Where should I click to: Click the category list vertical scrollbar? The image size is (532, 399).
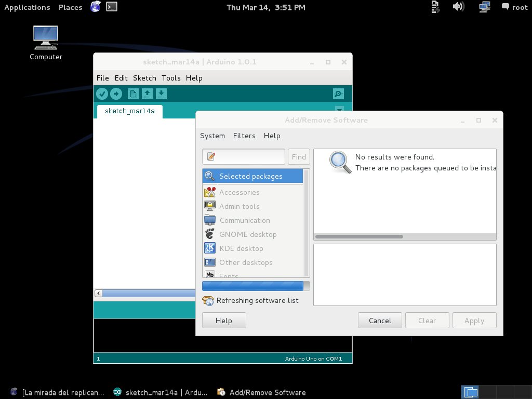click(x=307, y=223)
